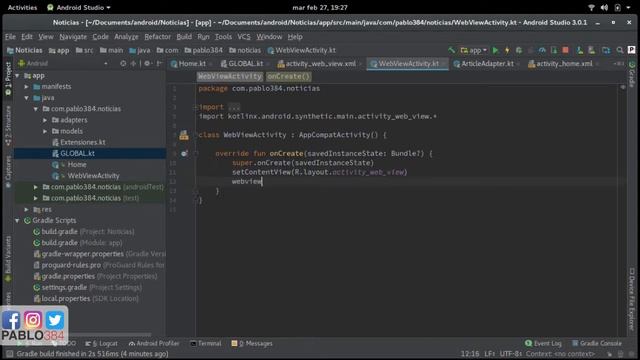Viewport: 640px width, 360px height.
Task: Click the Wi-Fi icon in top bar
Action: [x=591, y=7]
